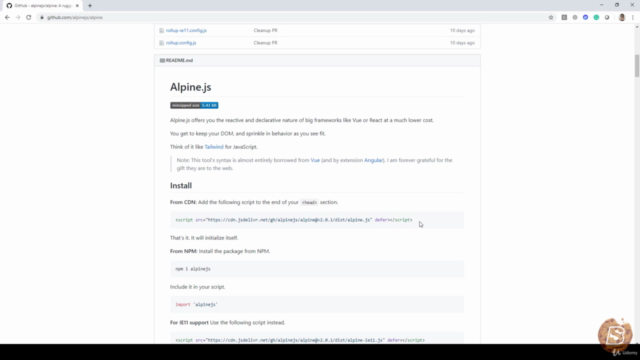640x360 pixels.
Task: Minimize the Chrome window
Action: pyautogui.click(x=601, y=5)
